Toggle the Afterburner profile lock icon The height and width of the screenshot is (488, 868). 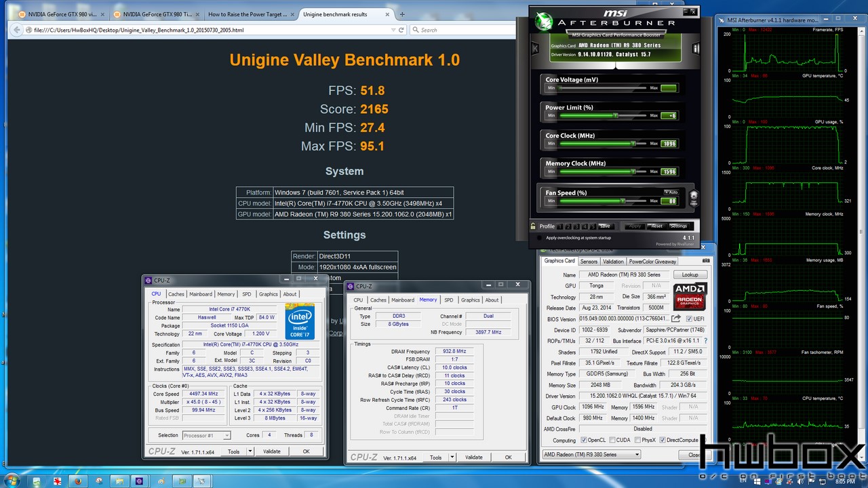point(533,226)
